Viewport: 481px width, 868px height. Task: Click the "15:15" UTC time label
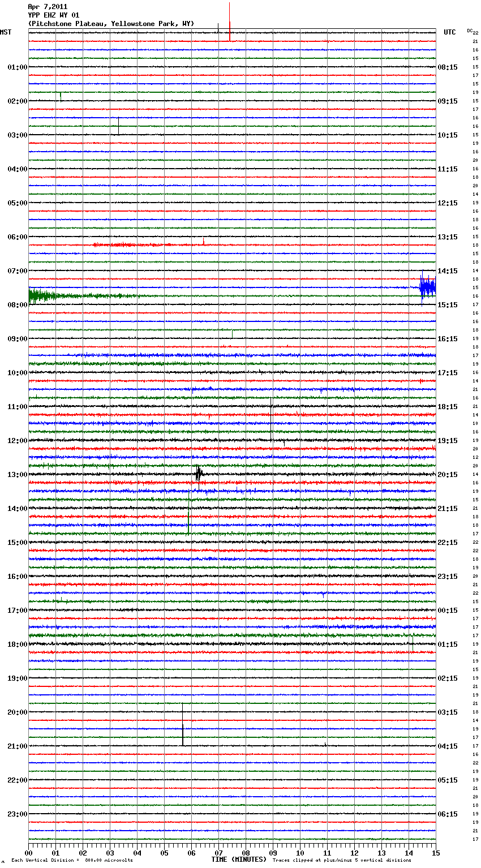pos(448,305)
